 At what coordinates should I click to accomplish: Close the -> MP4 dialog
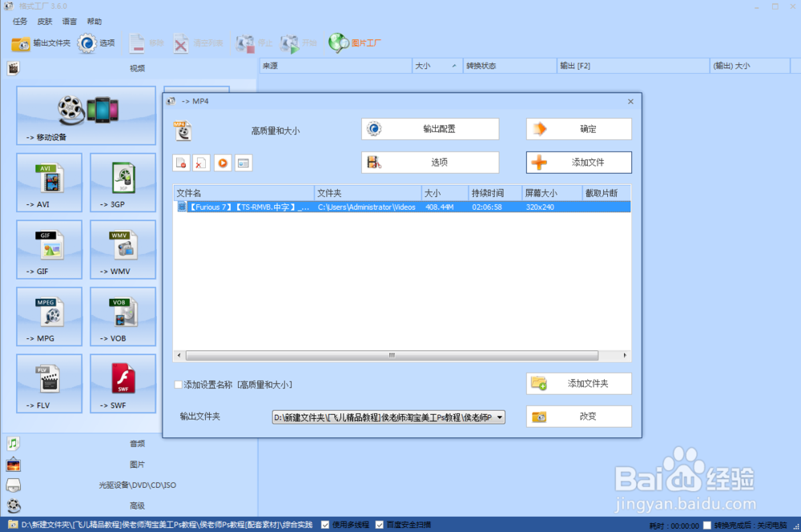click(630, 102)
